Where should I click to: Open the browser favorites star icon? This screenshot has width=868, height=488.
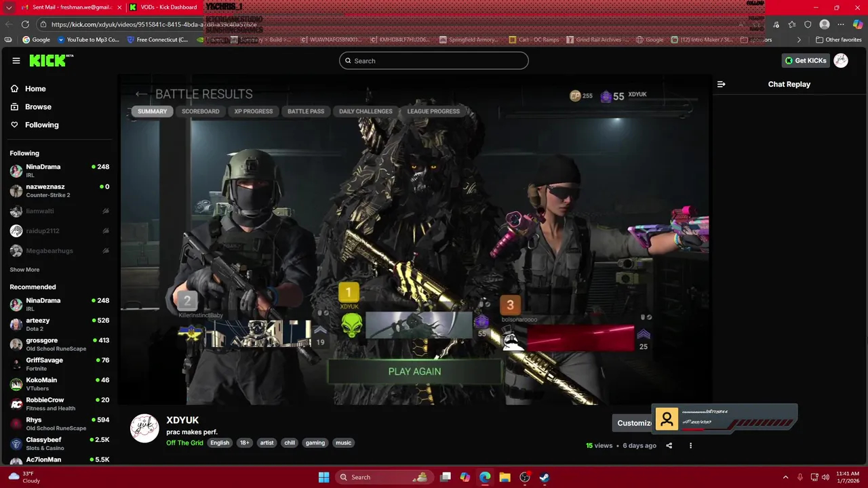(792, 24)
